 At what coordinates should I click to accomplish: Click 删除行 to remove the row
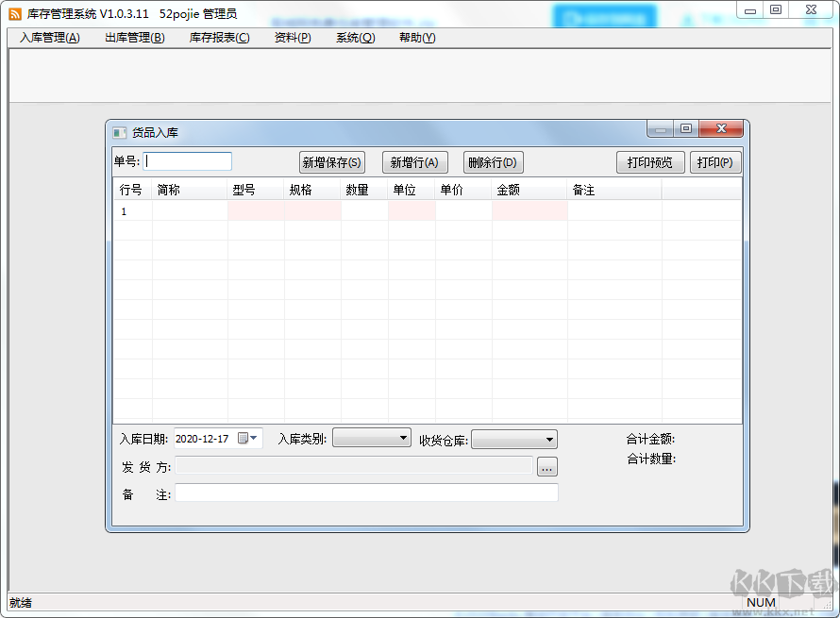coord(492,161)
